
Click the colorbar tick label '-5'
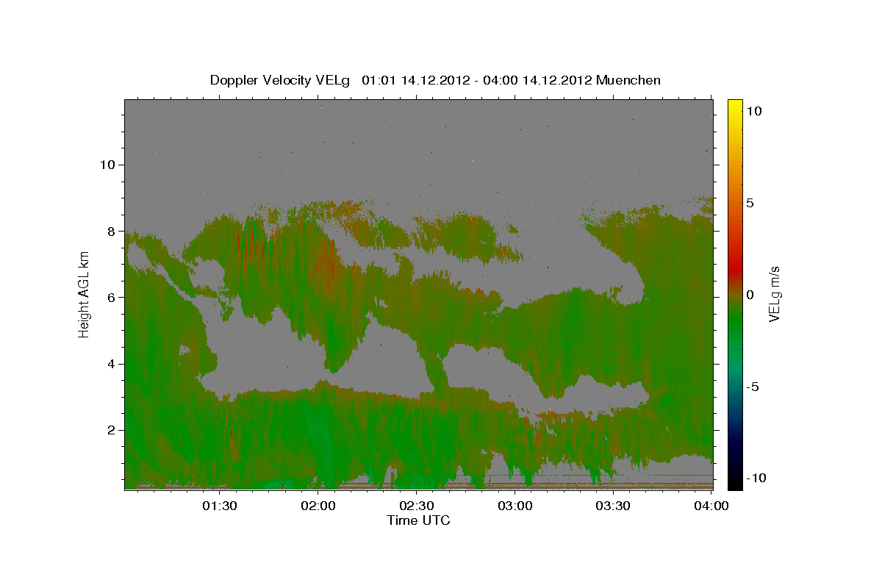[753, 387]
